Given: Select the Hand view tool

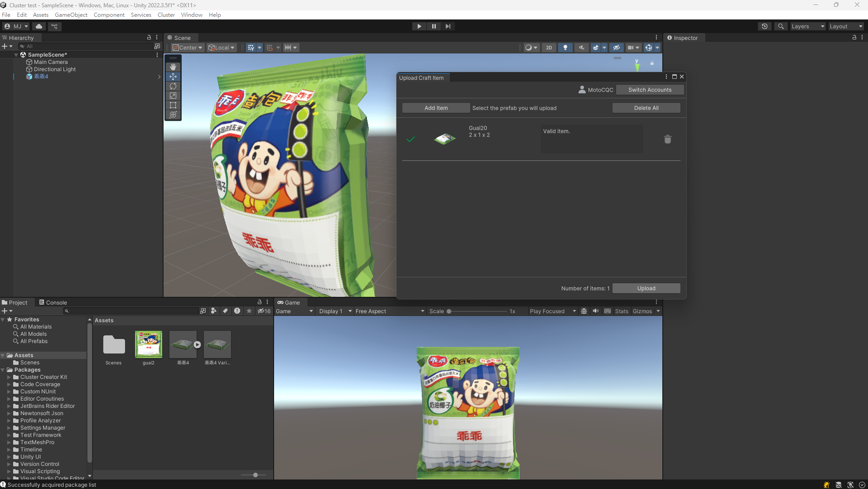Looking at the screenshot, I should click(173, 67).
